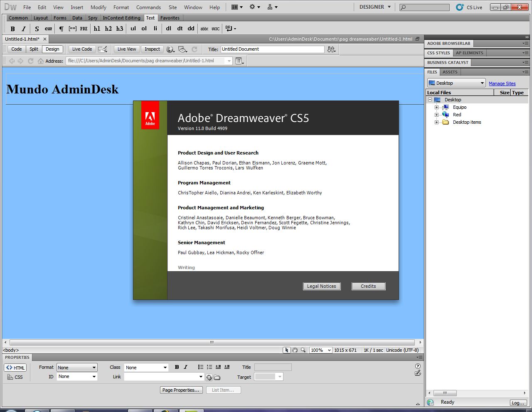Insert a paragraph with the ¶ icon

(62, 29)
